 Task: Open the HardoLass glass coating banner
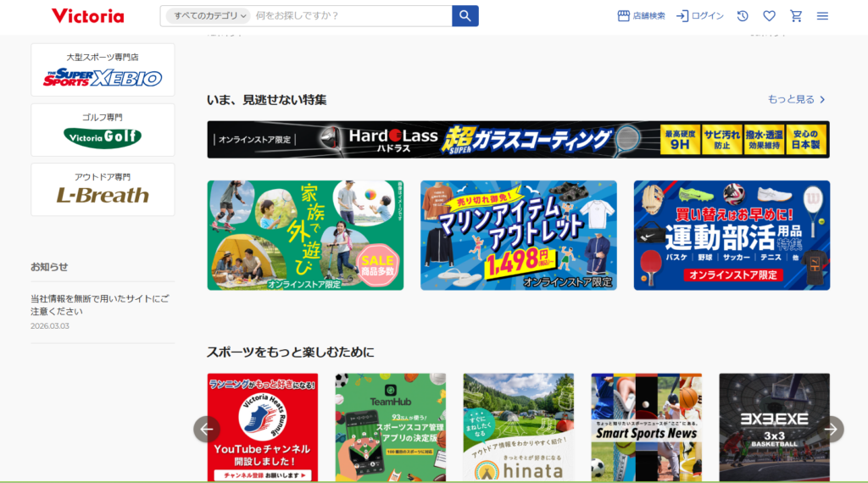(518, 140)
